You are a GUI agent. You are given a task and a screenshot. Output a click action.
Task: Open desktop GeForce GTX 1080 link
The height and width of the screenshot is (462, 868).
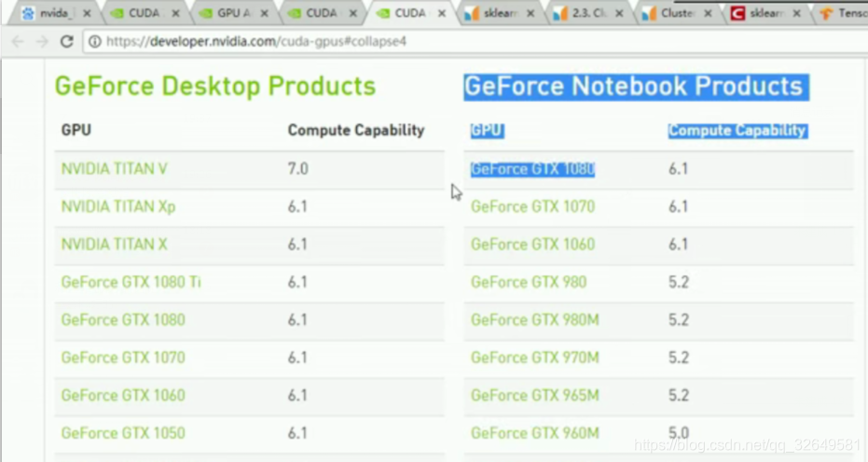tap(123, 319)
